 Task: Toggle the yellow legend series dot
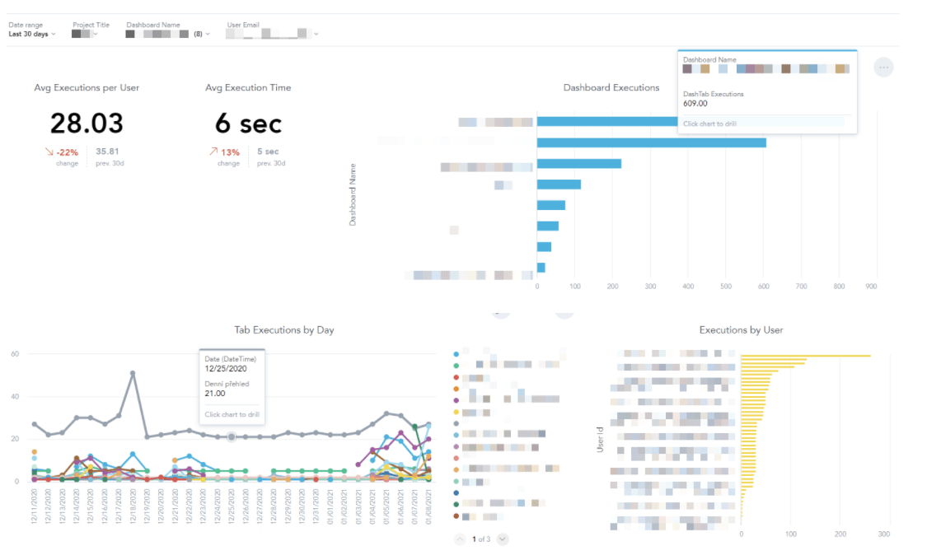456,411
